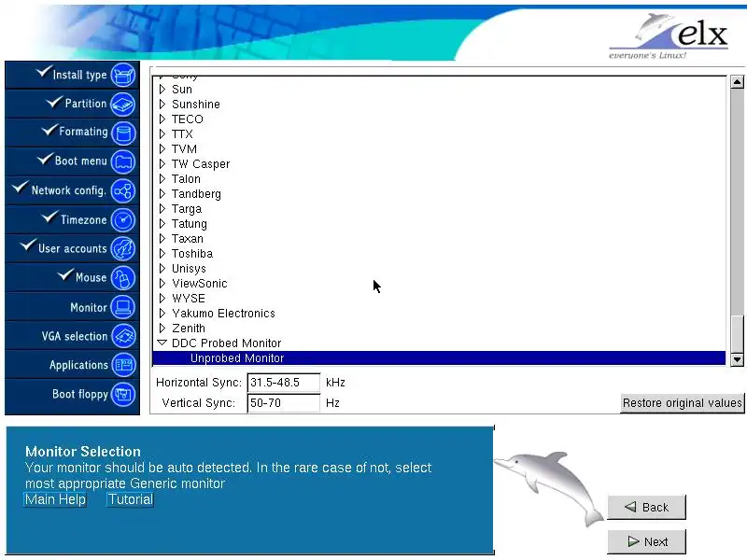
Task: Click the Formating cylinder icon
Action: (123, 133)
